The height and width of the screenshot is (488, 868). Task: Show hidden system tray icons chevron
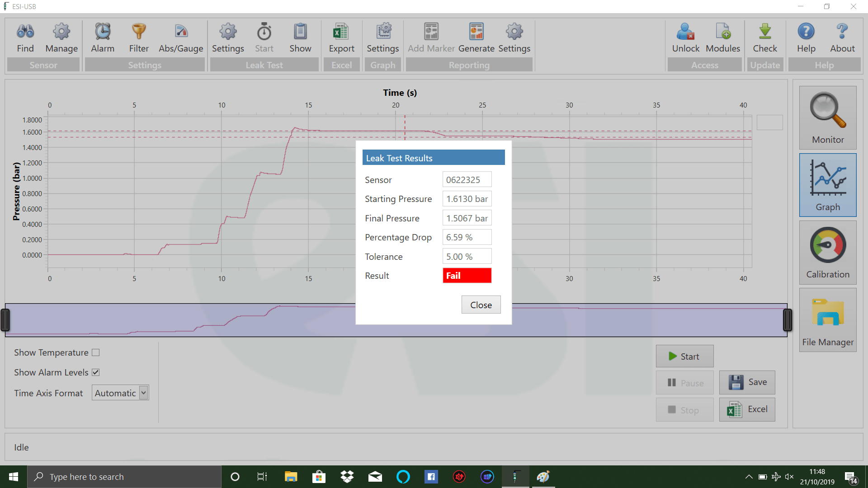(749, 477)
